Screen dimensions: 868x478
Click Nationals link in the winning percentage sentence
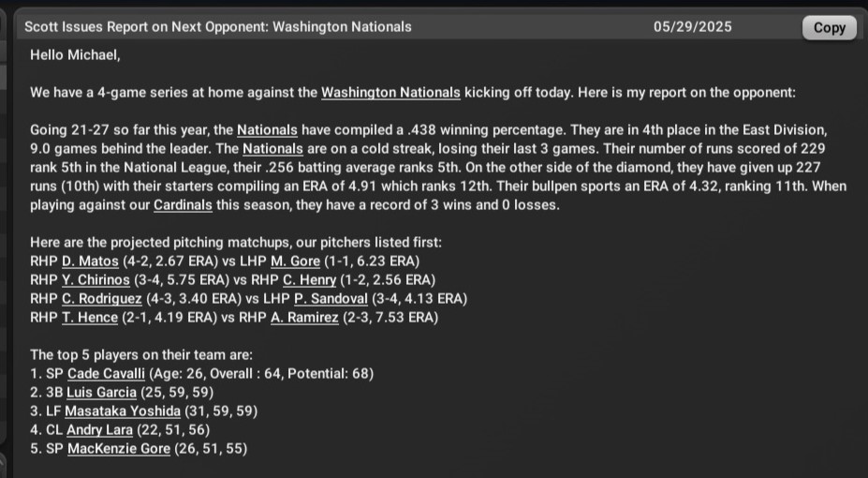click(267, 130)
